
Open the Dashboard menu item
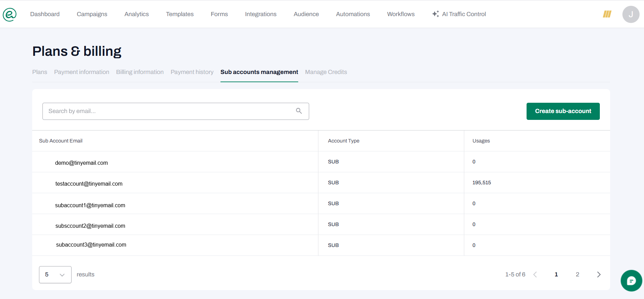point(45,14)
